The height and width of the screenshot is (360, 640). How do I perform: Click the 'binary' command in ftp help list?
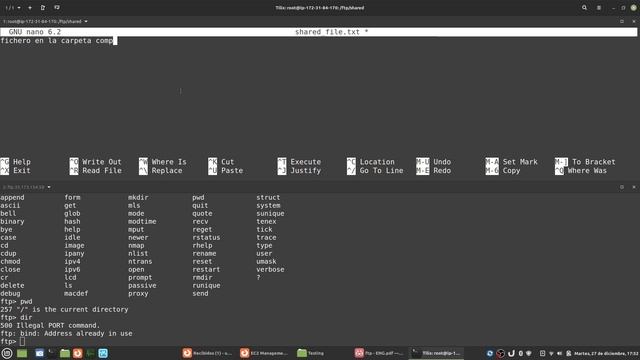click(x=12, y=221)
